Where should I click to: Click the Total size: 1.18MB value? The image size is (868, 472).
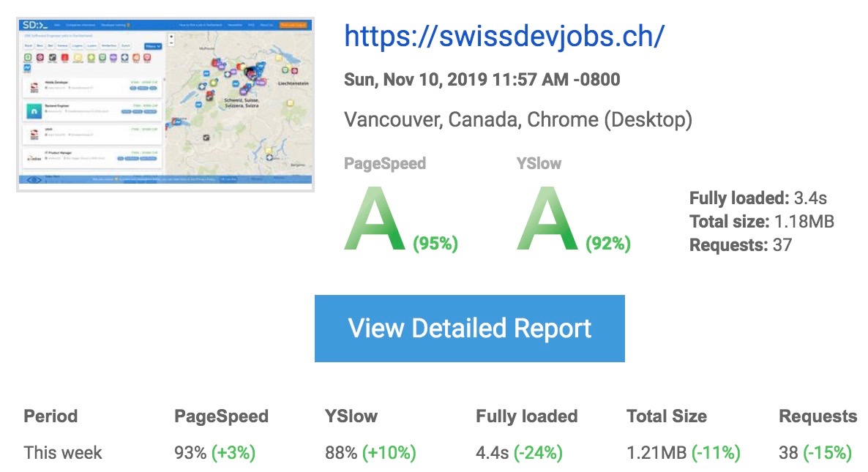pos(762,221)
